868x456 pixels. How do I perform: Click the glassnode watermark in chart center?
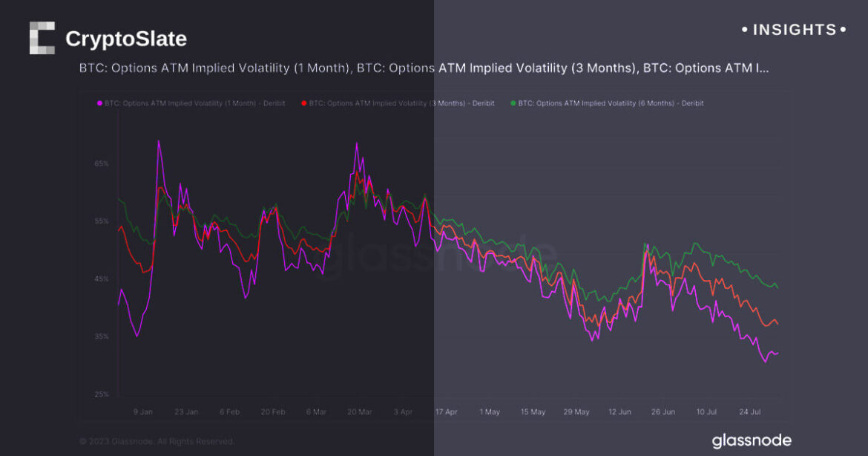[x=438, y=256]
